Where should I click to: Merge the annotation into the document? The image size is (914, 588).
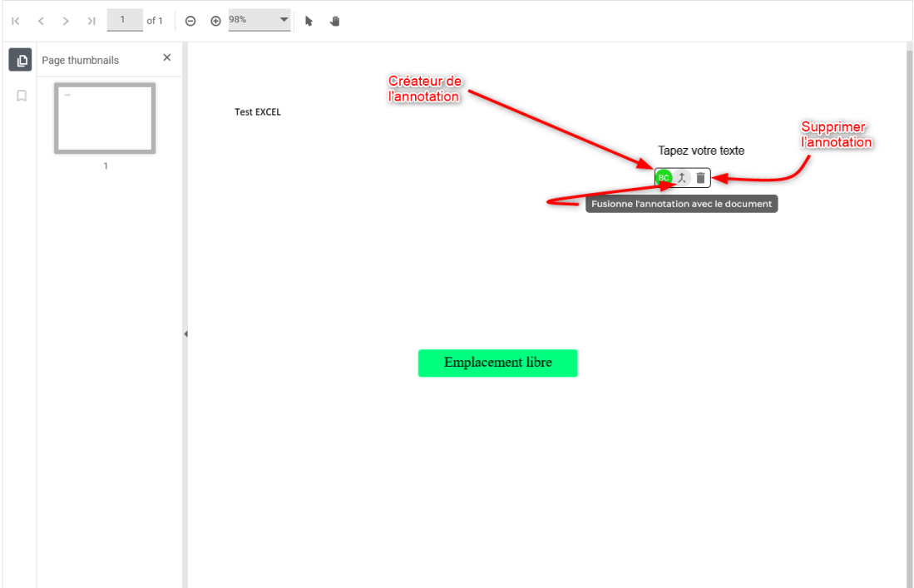coord(682,178)
